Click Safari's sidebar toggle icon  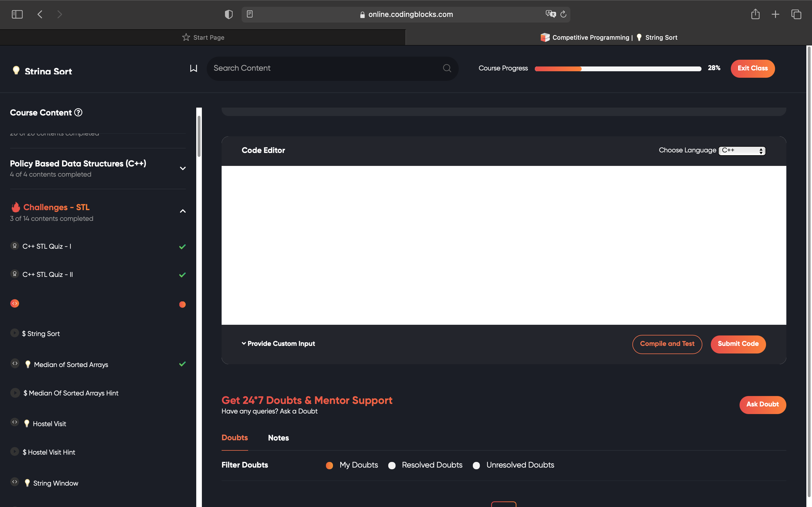pos(17,14)
